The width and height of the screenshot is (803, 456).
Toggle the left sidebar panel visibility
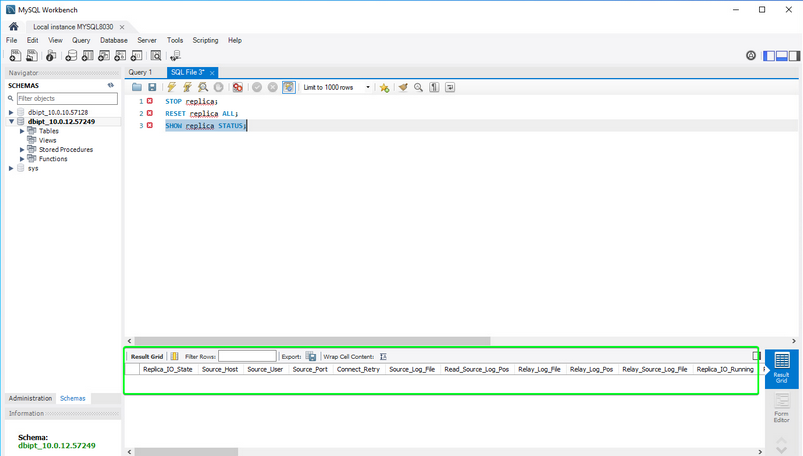point(769,56)
